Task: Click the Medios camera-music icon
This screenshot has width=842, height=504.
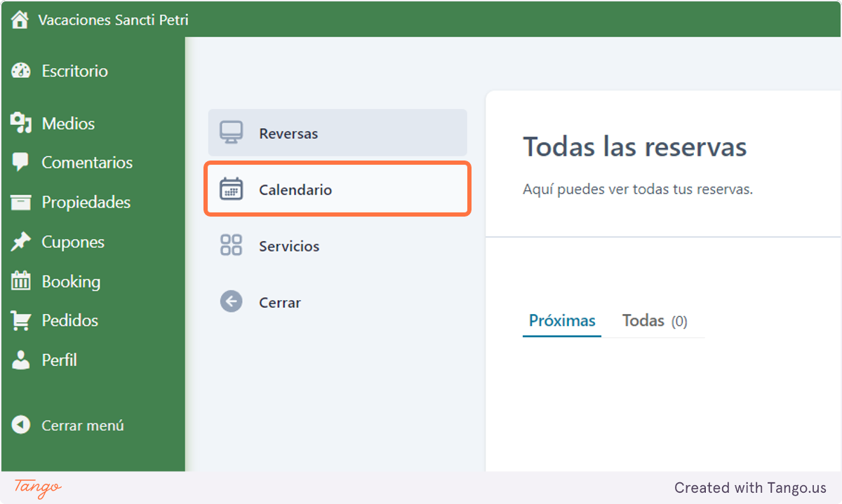Action: [x=21, y=123]
